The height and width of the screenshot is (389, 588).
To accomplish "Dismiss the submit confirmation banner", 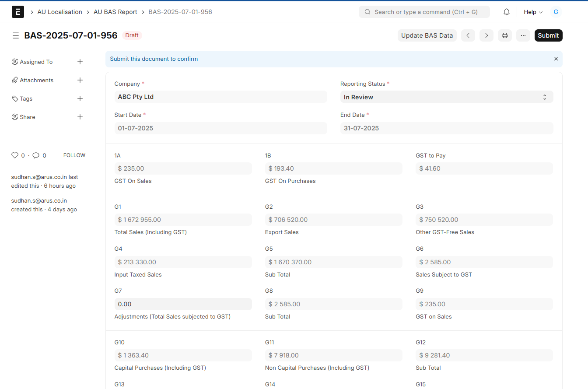I will click(x=556, y=59).
